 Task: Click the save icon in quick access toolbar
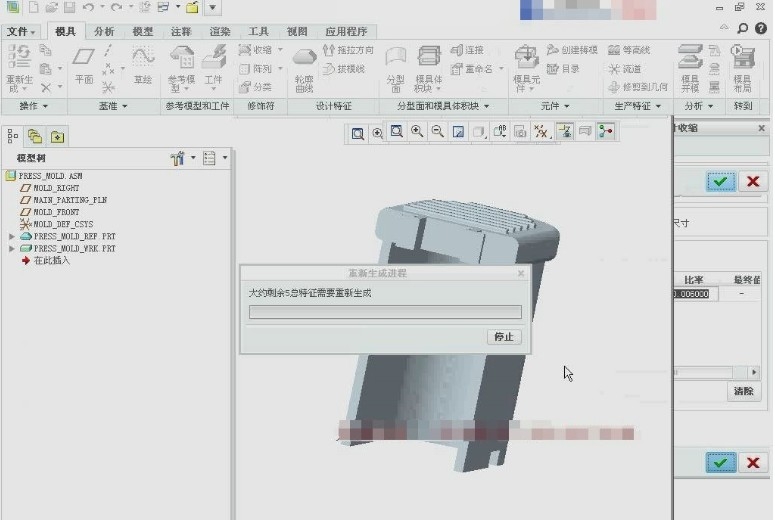70,7
